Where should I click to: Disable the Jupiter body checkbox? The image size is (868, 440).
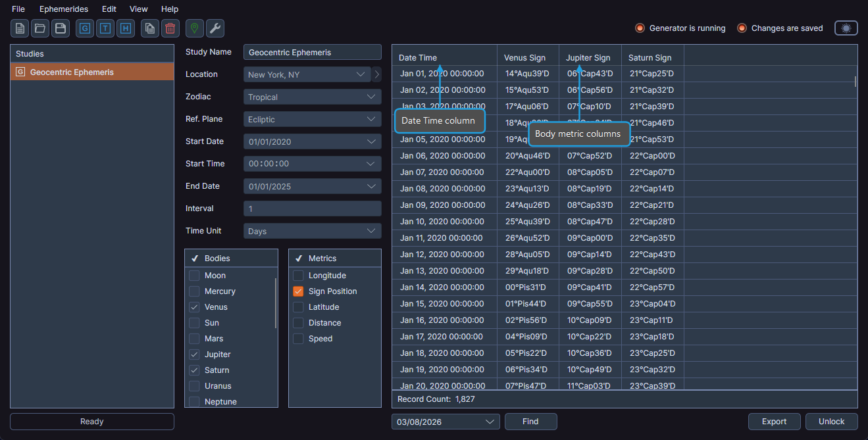coord(193,354)
